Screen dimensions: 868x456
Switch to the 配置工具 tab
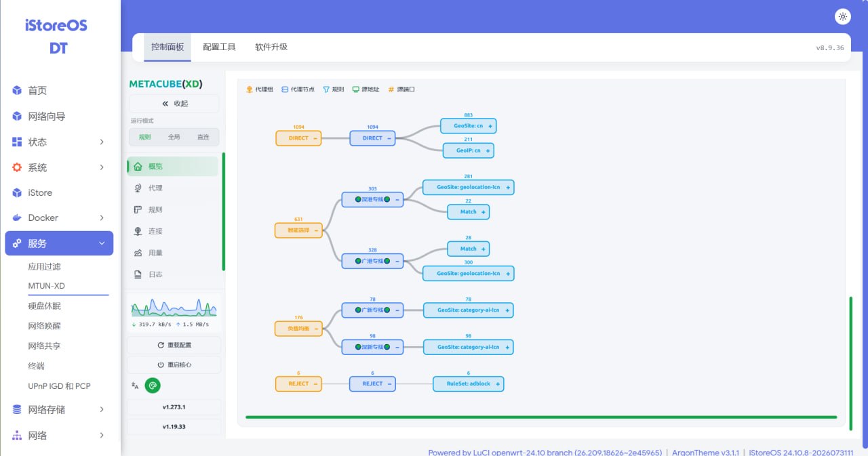pyautogui.click(x=219, y=47)
